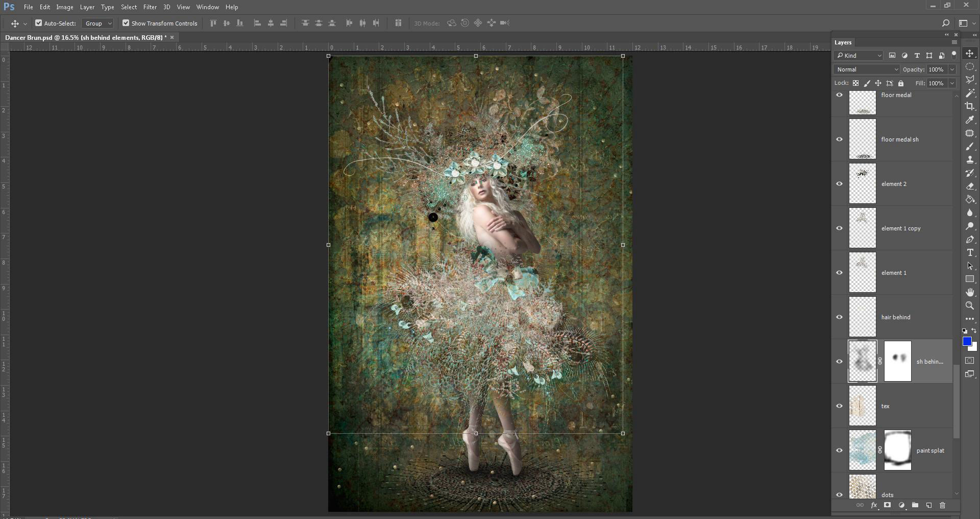980x519 pixels.
Task: Disable Show Transform Controls checkbox
Action: [x=126, y=23]
